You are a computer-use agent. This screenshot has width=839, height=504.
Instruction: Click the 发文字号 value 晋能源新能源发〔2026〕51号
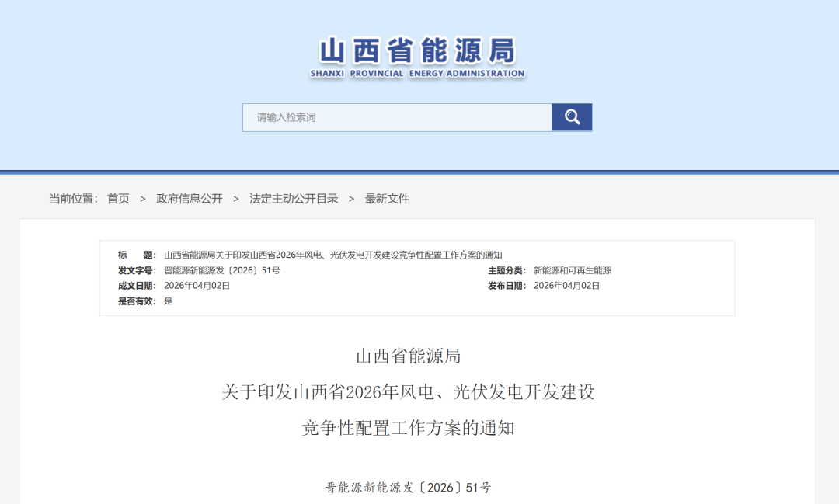click(x=222, y=270)
